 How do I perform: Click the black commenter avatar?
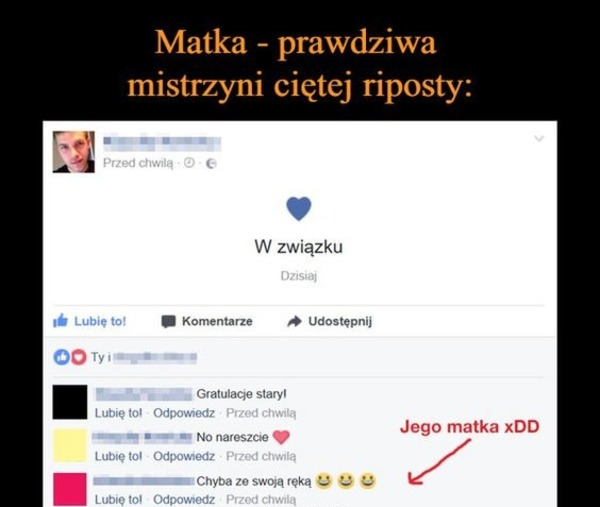(x=70, y=402)
